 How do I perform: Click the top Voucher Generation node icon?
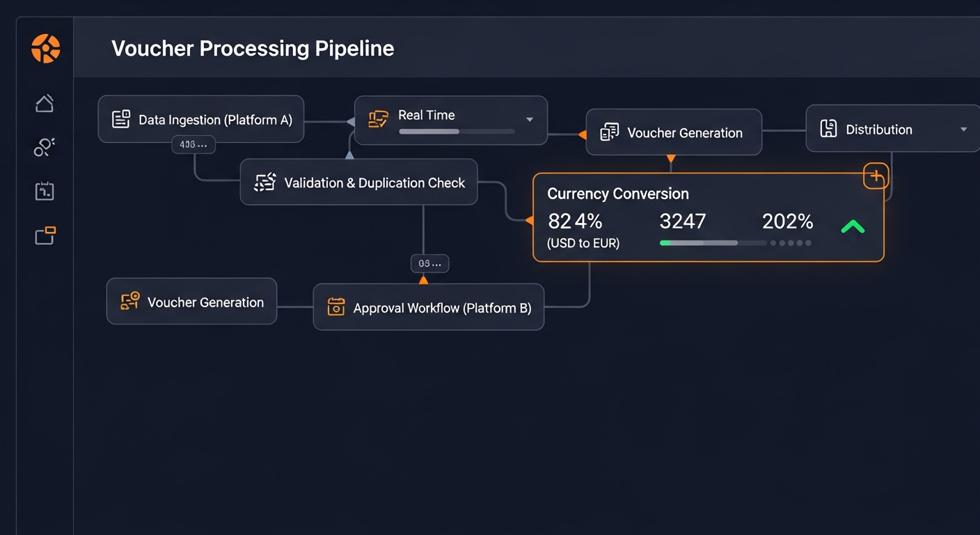[x=610, y=132]
